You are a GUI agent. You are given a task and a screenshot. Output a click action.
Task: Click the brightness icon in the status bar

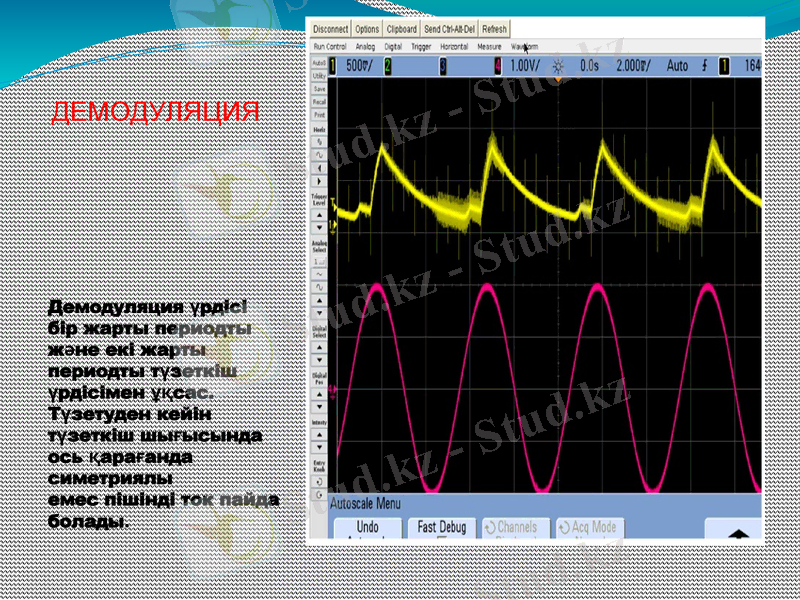point(556,63)
